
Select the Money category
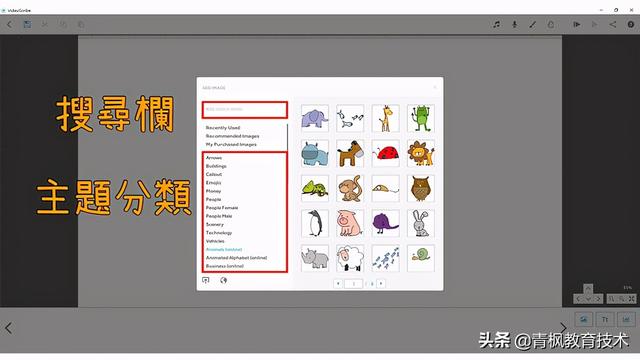(x=213, y=191)
